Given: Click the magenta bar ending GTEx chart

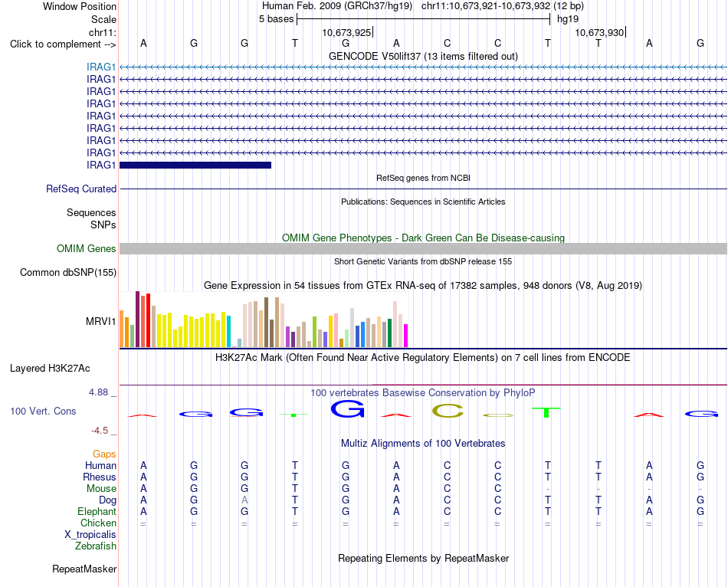Looking at the screenshot, I should tap(406, 336).
